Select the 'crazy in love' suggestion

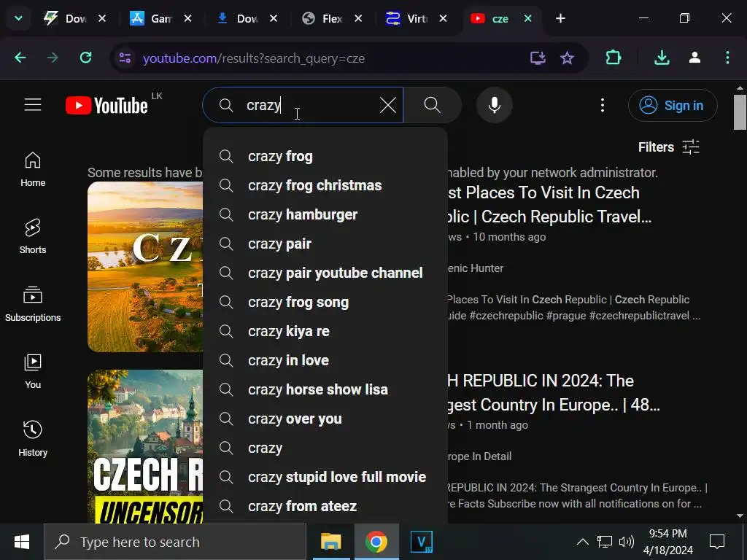point(325,360)
